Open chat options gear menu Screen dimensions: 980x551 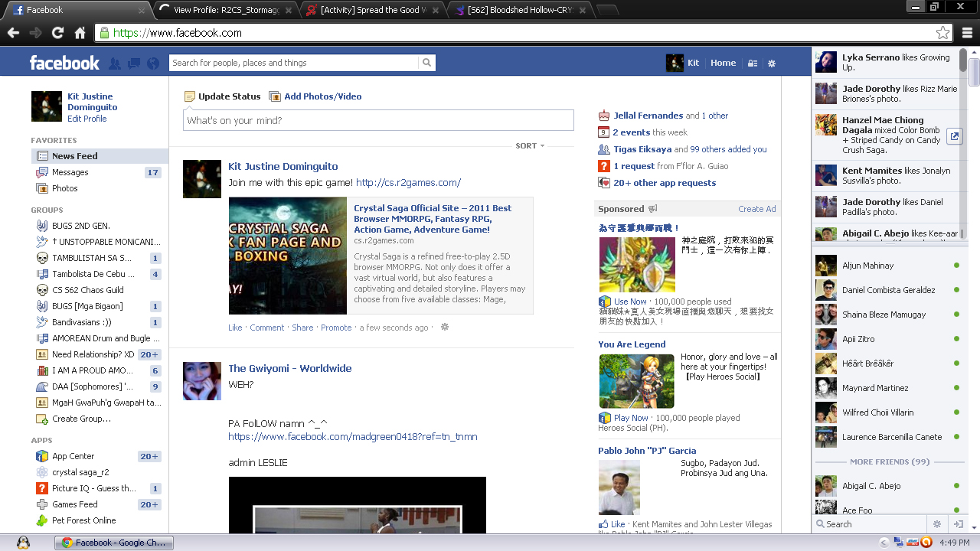[x=936, y=524]
